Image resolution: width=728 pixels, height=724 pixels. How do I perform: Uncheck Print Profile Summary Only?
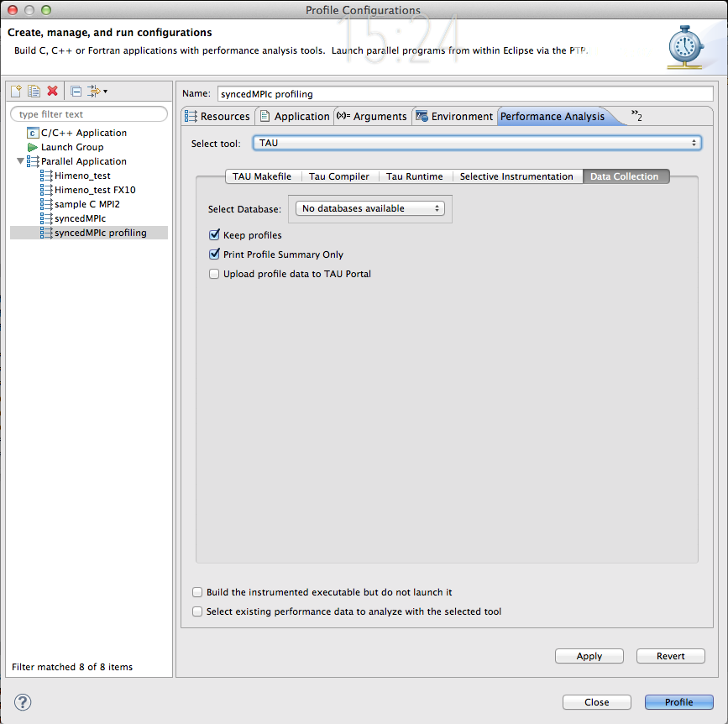pyautogui.click(x=214, y=254)
